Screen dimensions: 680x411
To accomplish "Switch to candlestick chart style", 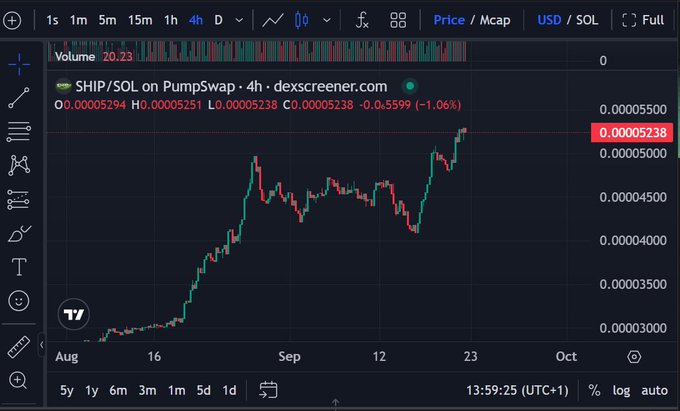I will click(301, 20).
